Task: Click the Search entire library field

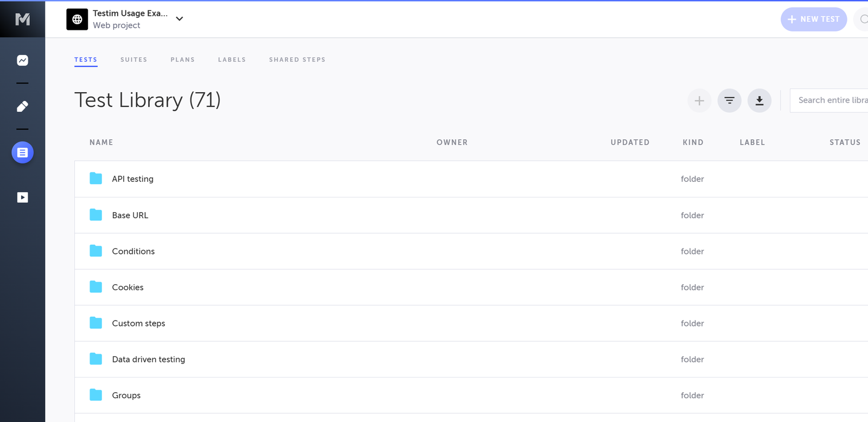Action: (x=830, y=100)
